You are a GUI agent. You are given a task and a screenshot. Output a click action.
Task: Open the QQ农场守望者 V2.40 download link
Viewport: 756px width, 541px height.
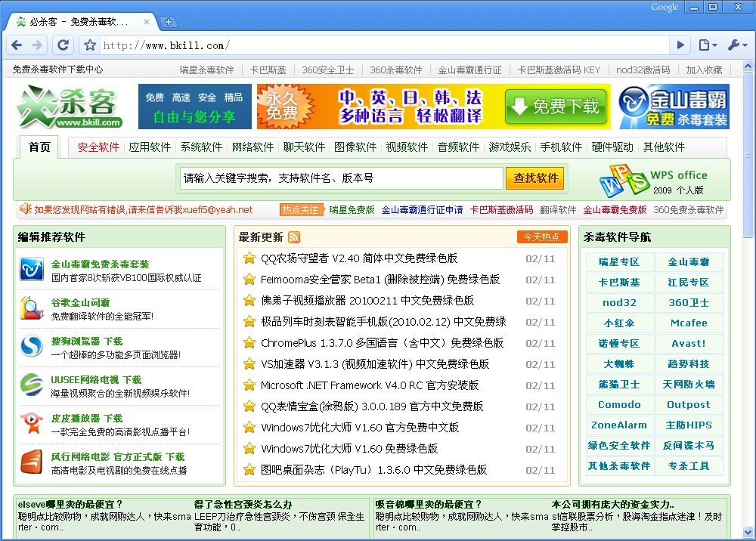click(x=359, y=258)
